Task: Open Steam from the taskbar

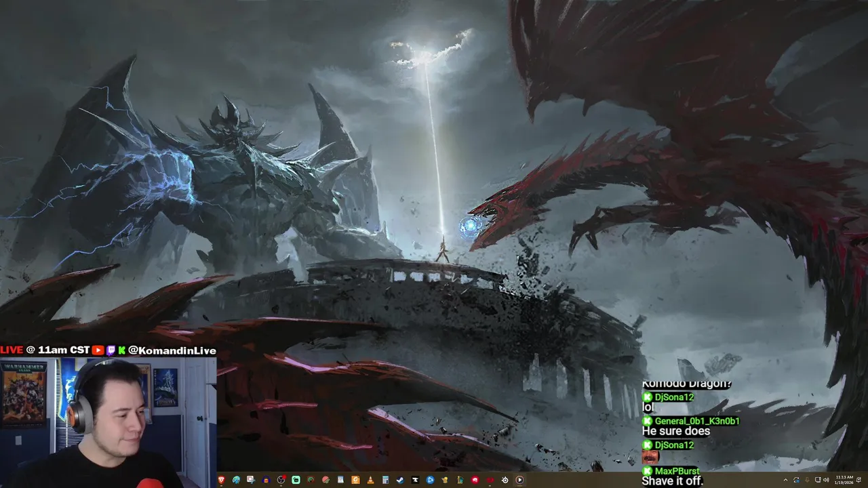Action: [400, 480]
